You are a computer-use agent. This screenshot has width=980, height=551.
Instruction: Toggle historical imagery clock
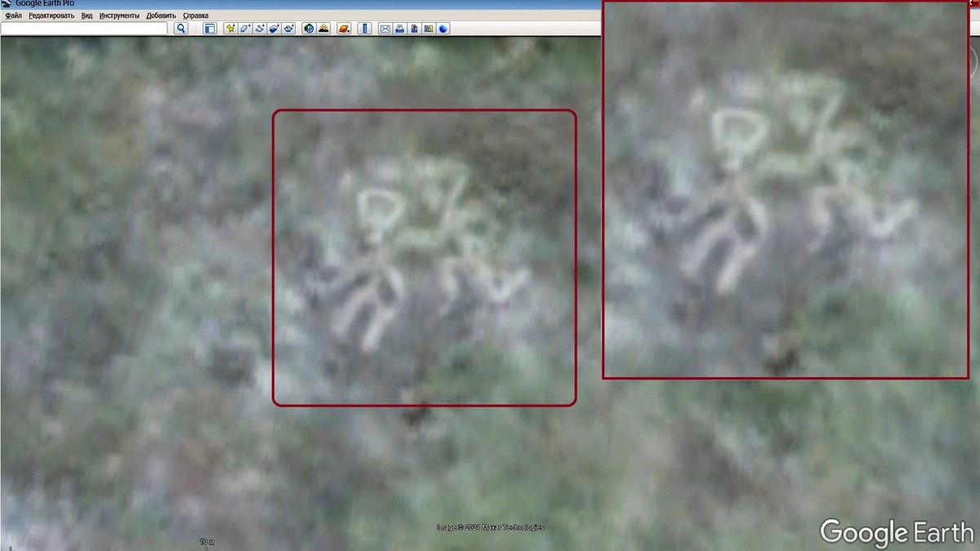(309, 29)
